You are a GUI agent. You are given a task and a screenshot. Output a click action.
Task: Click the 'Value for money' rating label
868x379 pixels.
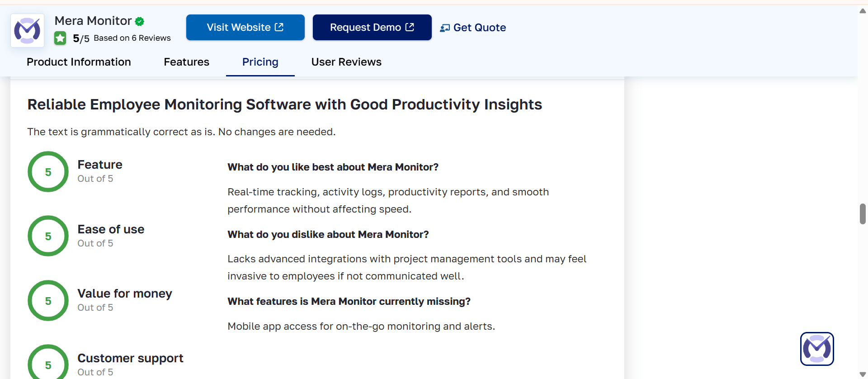(125, 294)
